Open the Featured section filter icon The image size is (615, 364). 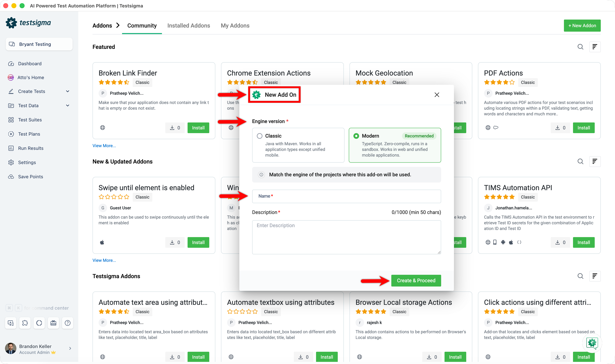595,47
